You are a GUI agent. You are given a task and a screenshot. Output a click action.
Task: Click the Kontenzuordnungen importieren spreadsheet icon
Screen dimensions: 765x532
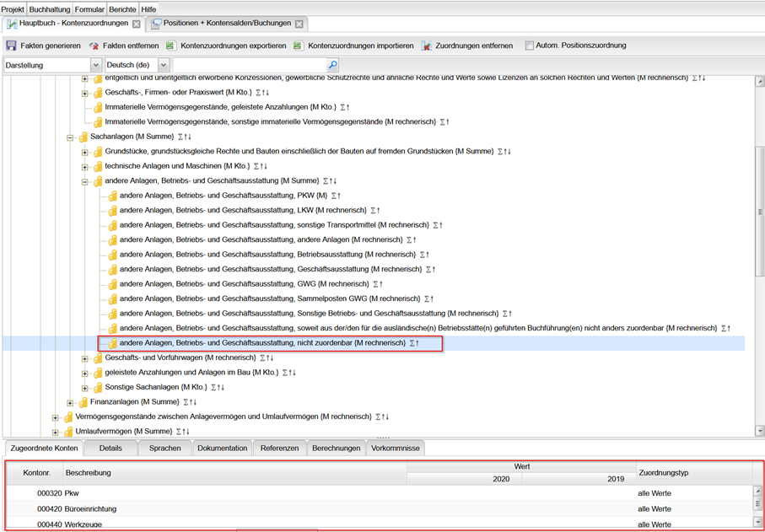point(298,46)
